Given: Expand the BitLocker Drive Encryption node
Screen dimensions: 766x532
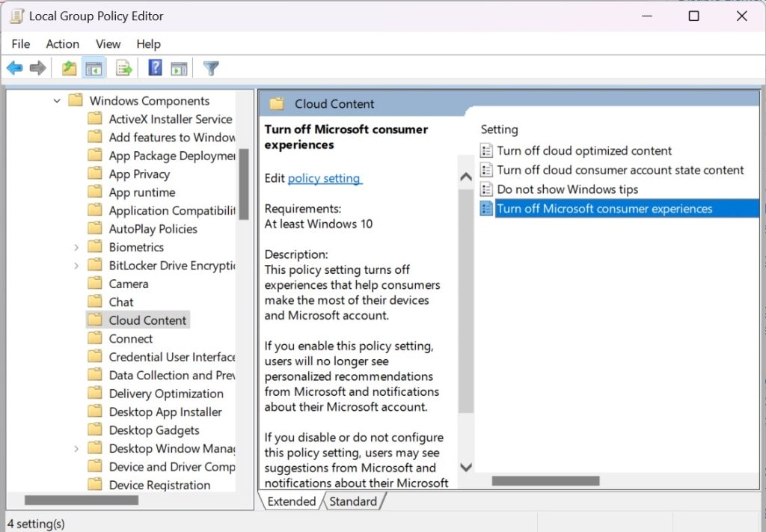Looking at the screenshot, I should [x=76, y=265].
